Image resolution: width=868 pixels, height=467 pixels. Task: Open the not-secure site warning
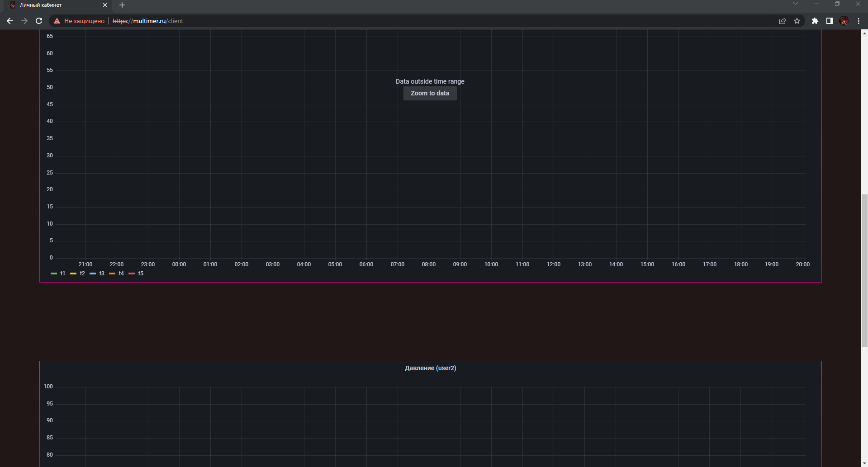[x=79, y=21]
